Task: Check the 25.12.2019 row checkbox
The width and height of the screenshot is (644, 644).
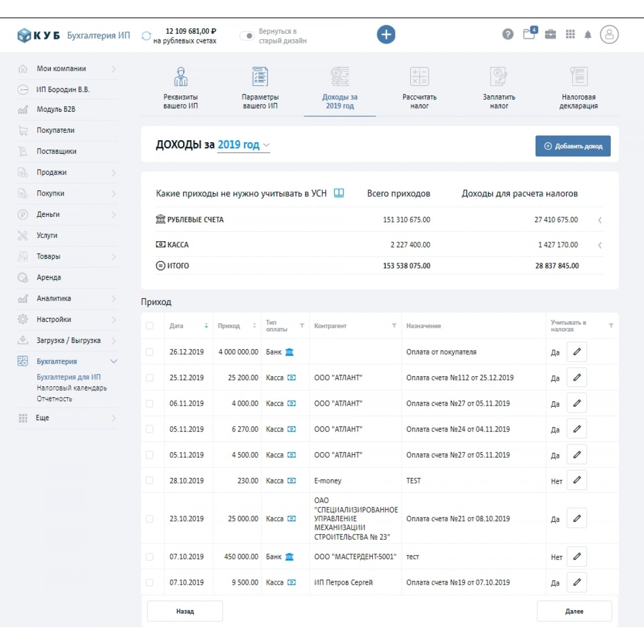Action: pos(150,377)
